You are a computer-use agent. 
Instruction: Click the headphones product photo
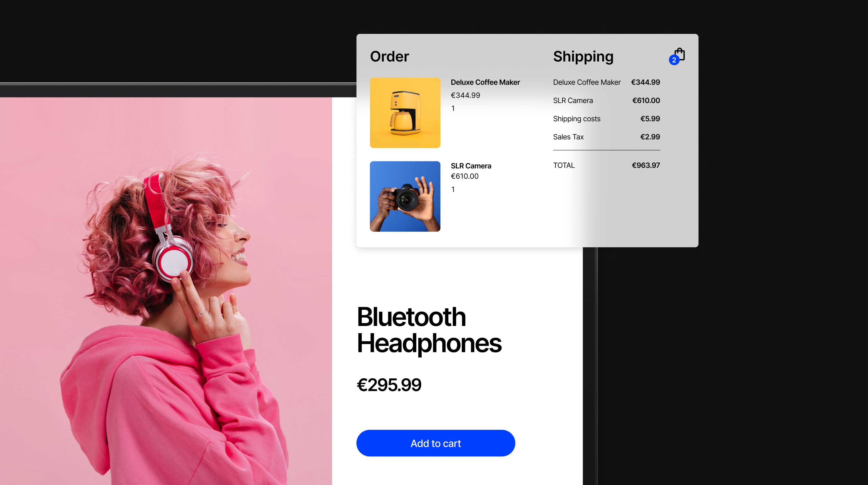pyautogui.click(x=166, y=291)
